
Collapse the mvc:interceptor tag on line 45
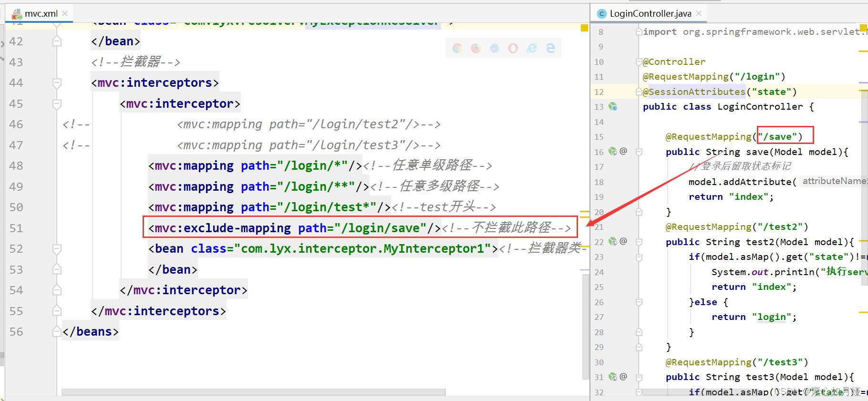coord(57,104)
